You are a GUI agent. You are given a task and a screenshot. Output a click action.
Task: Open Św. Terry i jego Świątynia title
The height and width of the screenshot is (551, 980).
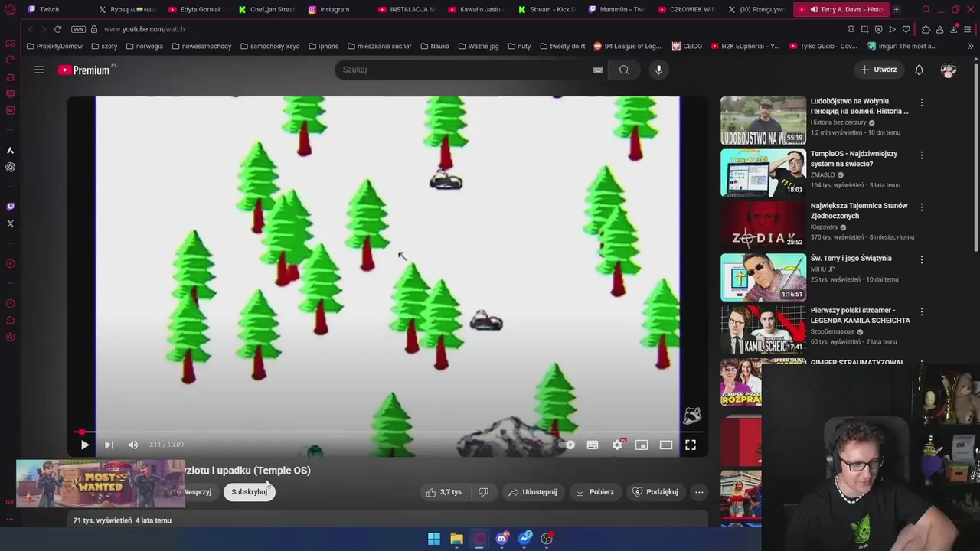(851, 259)
